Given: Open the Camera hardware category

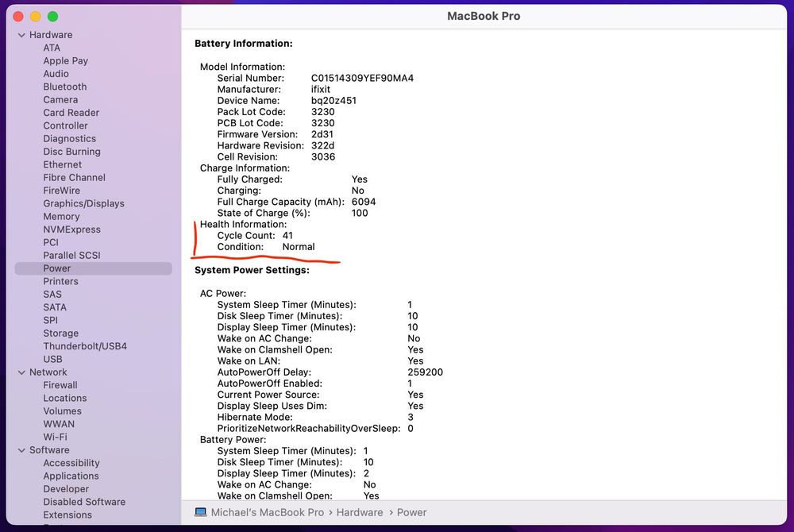Looking at the screenshot, I should click(x=60, y=100).
